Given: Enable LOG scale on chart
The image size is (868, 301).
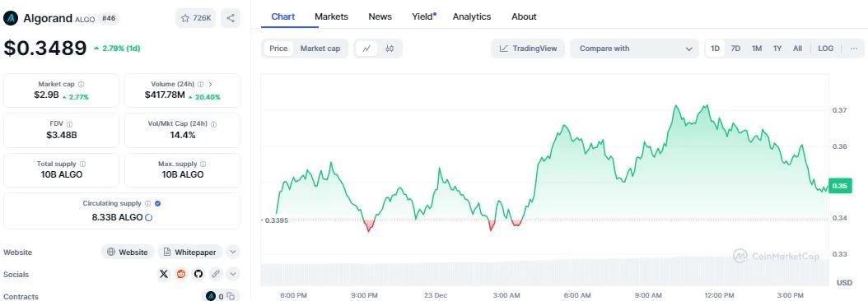Looking at the screenshot, I should [825, 49].
